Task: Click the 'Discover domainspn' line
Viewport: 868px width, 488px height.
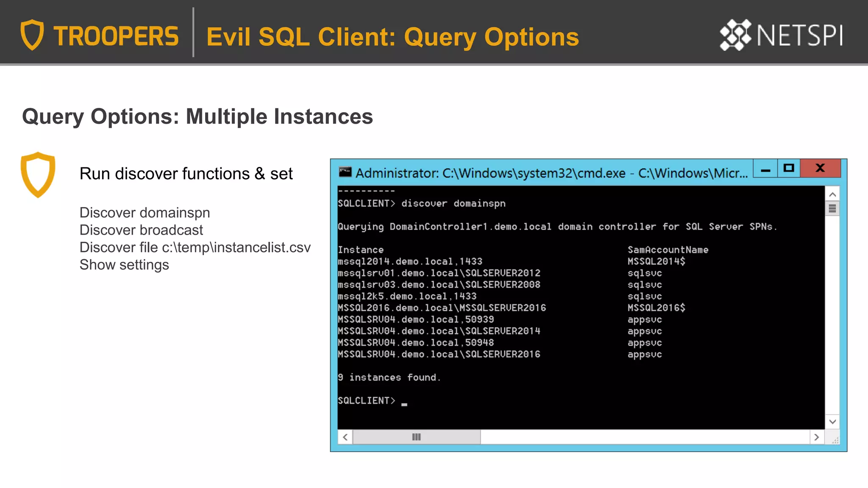Action: [145, 213]
